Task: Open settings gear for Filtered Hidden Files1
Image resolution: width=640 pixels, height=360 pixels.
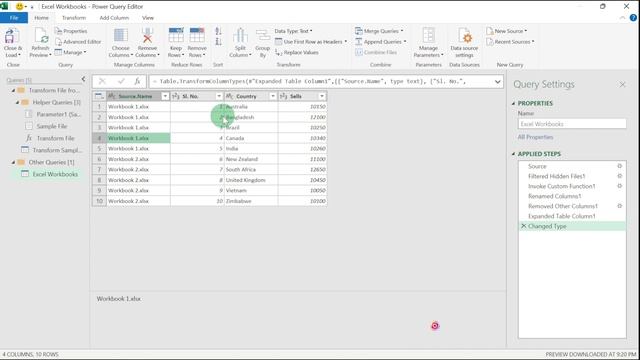Action: (x=620, y=176)
